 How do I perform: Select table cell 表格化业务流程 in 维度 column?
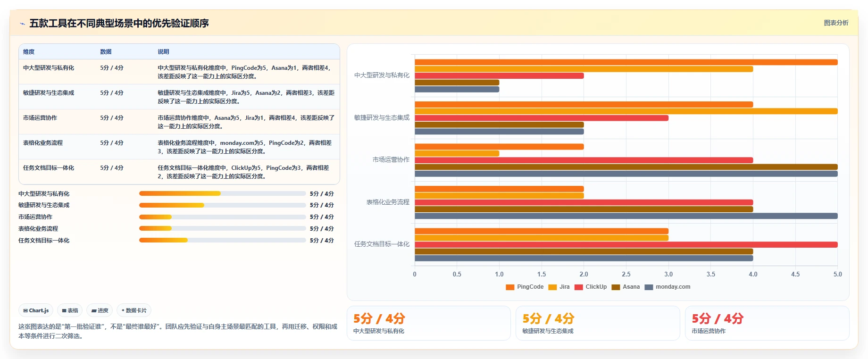tap(43, 143)
